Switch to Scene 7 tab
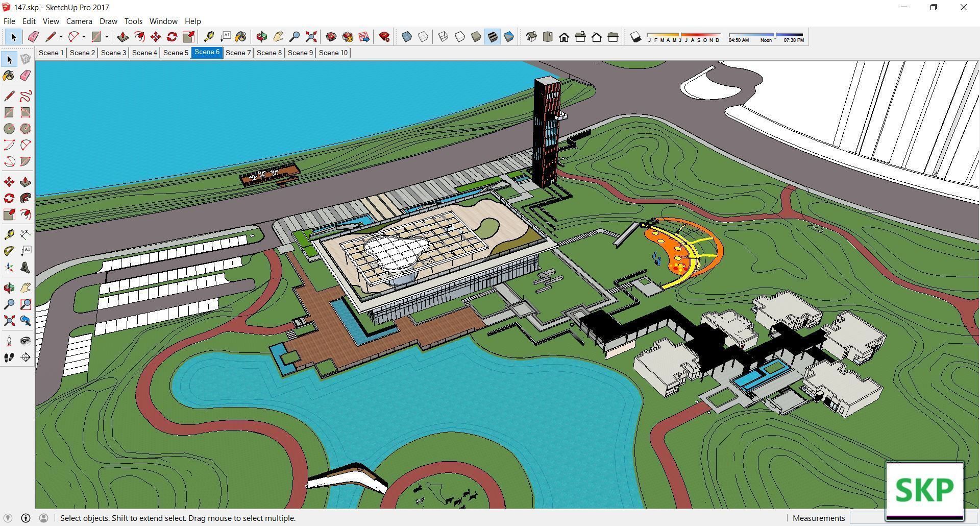This screenshot has width=980, height=526. (x=238, y=53)
